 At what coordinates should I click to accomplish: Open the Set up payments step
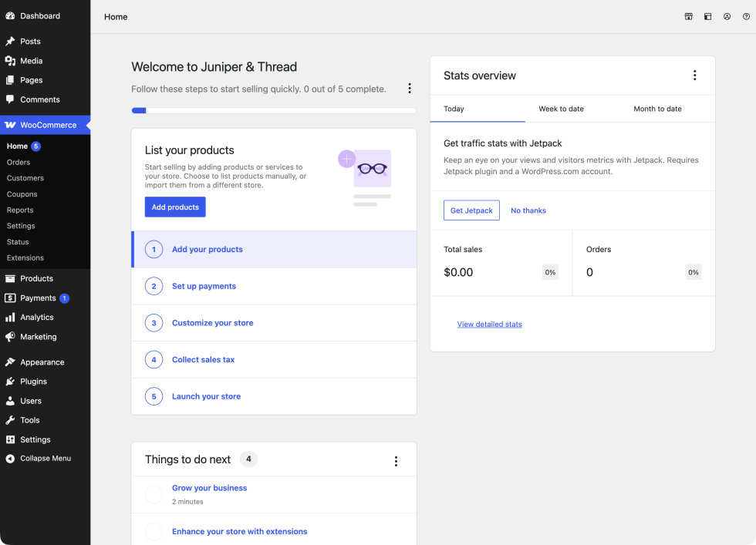click(274, 286)
